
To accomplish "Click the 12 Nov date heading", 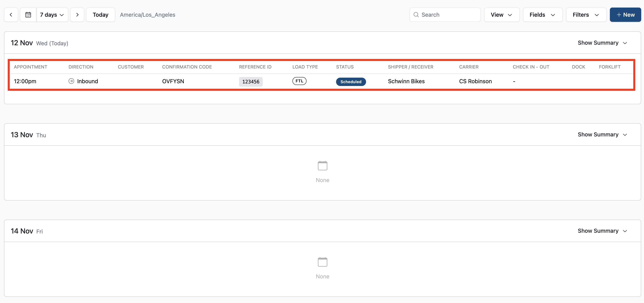I will click(x=22, y=43).
